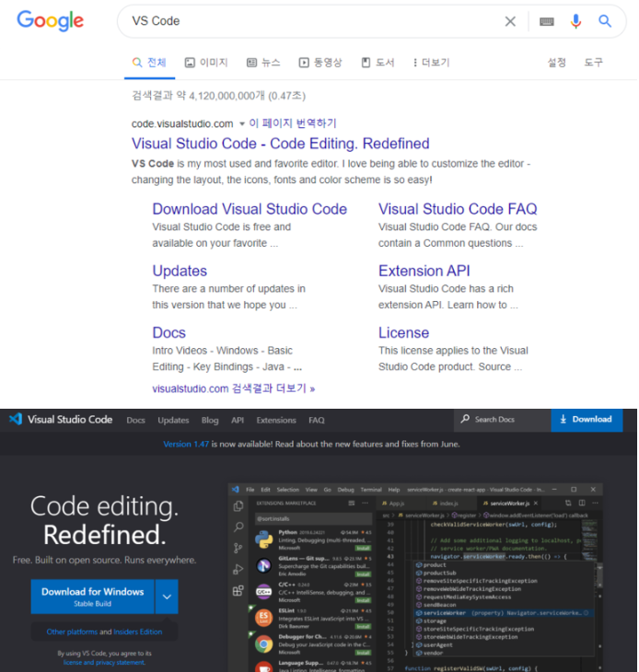Switch to the 도서 tab
639x672 pixels.
378,63
